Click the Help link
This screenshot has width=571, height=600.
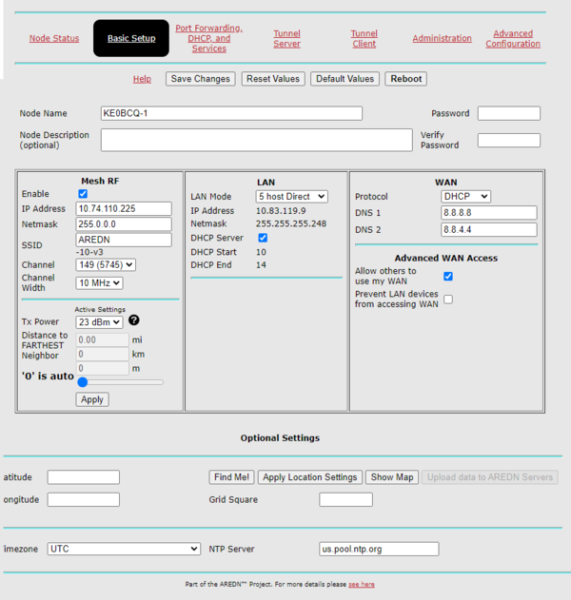point(142,79)
